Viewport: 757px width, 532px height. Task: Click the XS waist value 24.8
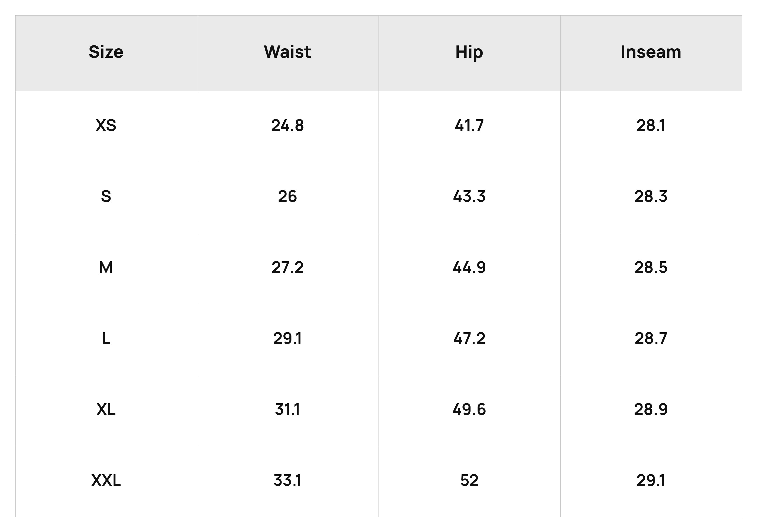tap(287, 125)
